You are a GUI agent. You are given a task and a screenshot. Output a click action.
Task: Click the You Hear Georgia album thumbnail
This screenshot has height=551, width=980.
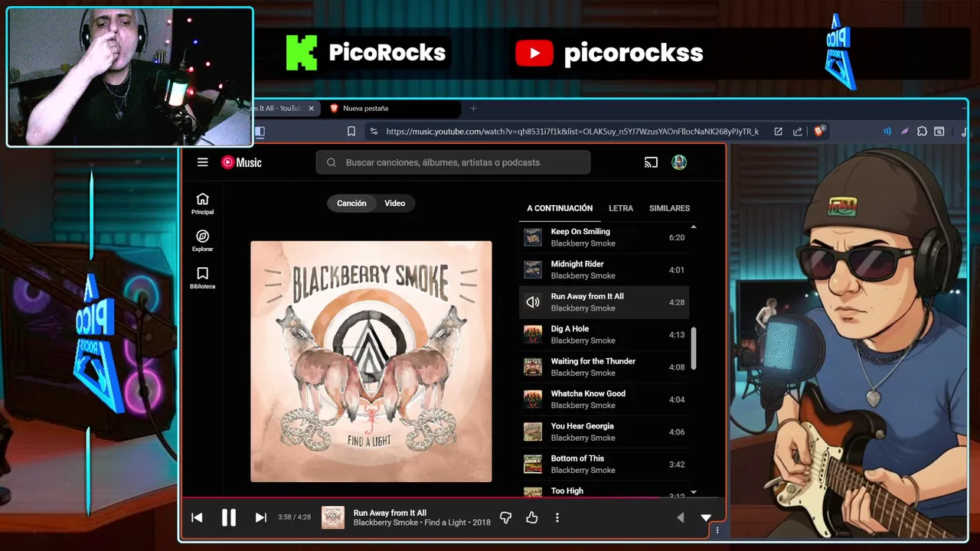(x=533, y=432)
